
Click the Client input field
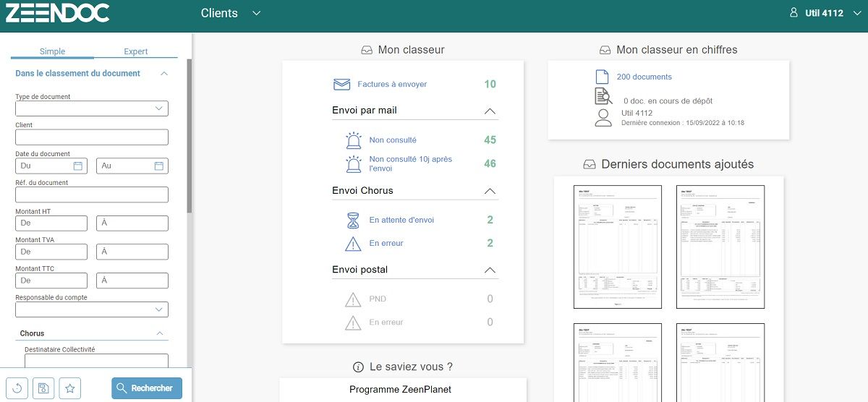pos(92,137)
